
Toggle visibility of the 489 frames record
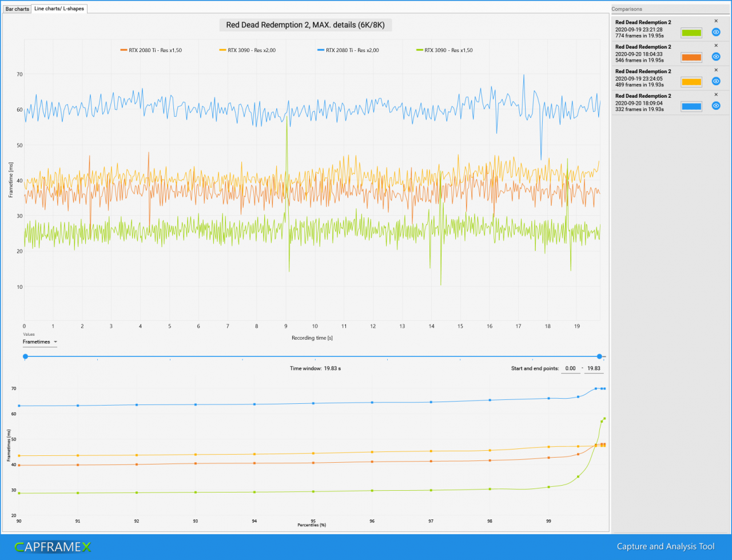coord(715,81)
